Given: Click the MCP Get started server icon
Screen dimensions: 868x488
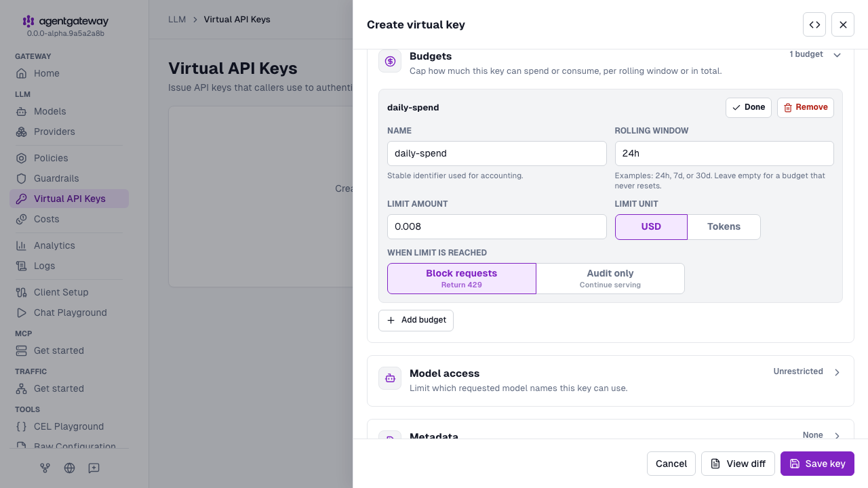Looking at the screenshot, I should (x=22, y=350).
